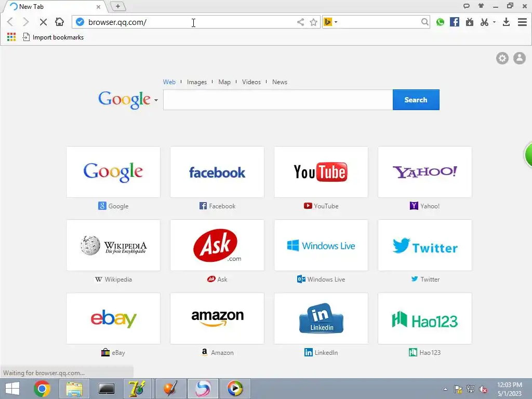Open the facebook speed dial thumbnail

(x=217, y=172)
